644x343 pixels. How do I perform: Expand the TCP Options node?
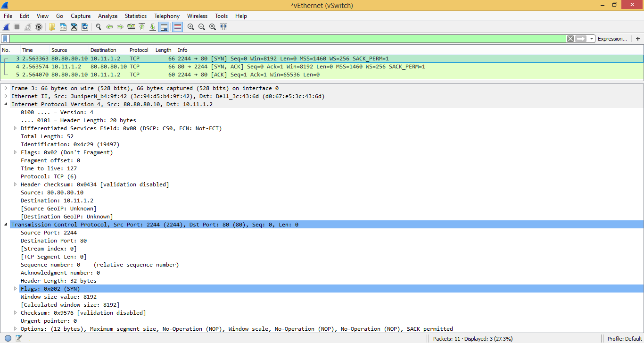coord(16,329)
